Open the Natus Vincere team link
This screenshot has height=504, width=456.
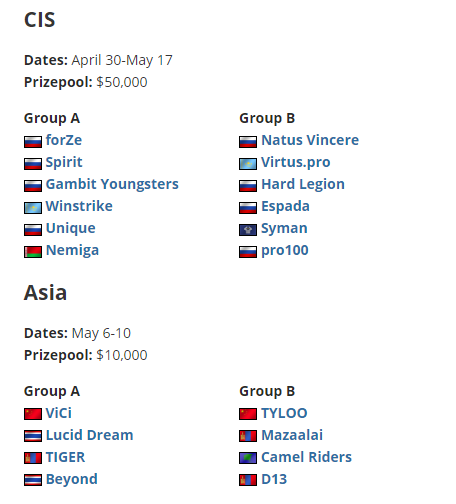310,140
